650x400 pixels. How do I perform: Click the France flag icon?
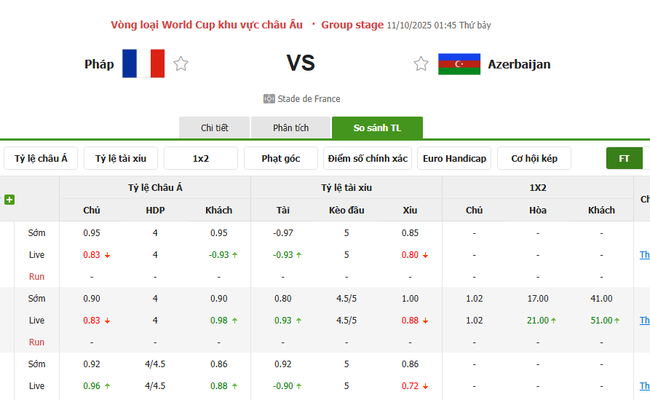pyautogui.click(x=143, y=64)
